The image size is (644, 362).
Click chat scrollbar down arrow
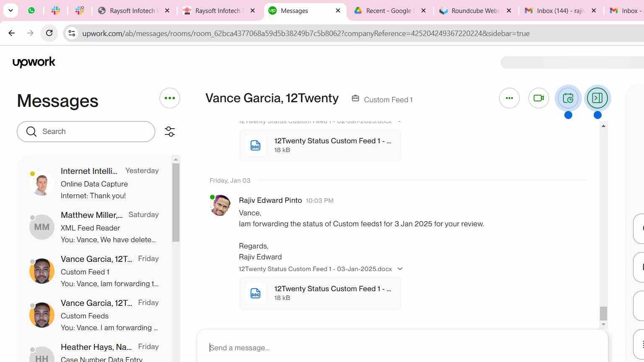tap(603, 324)
